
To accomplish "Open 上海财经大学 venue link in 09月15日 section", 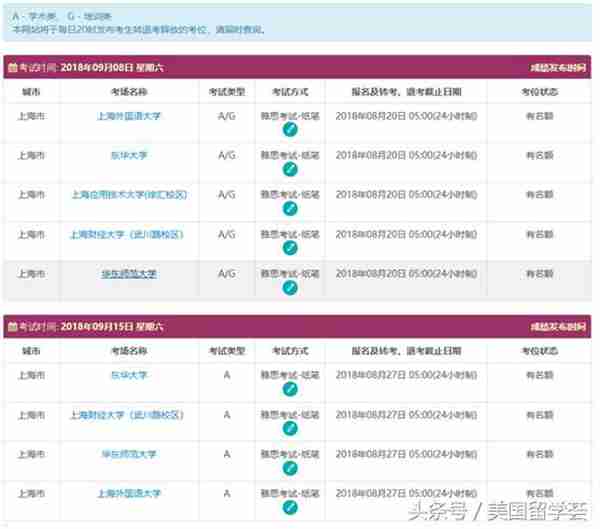I will point(127,415).
